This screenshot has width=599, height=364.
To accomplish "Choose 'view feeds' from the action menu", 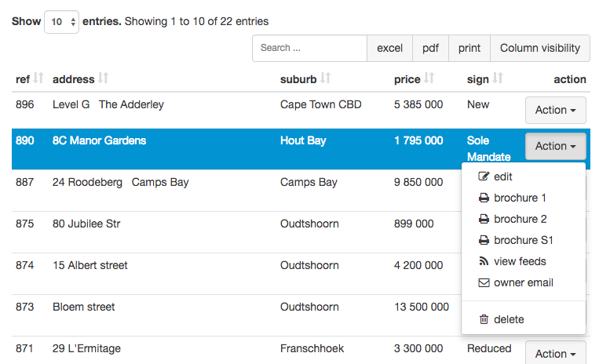I will click(x=520, y=262).
